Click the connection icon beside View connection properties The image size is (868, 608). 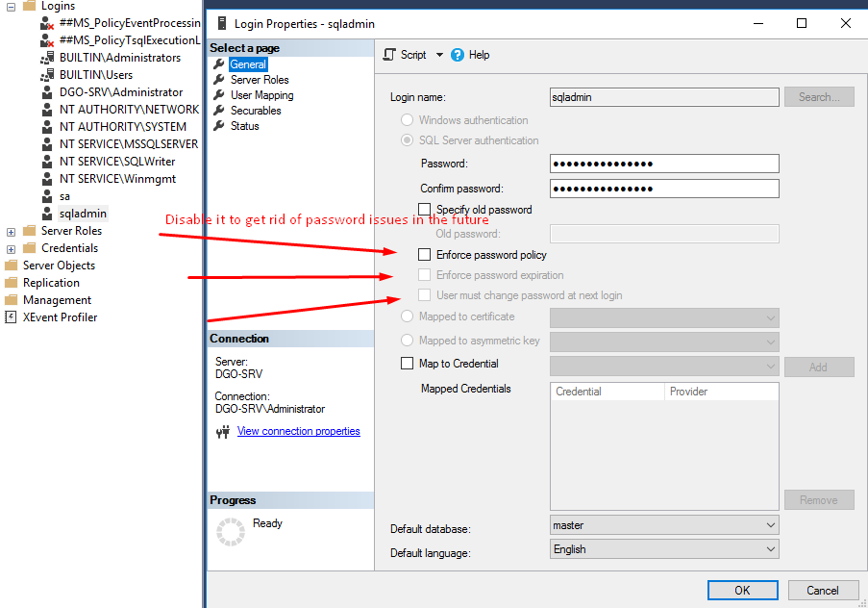pyautogui.click(x=222, y=431)
